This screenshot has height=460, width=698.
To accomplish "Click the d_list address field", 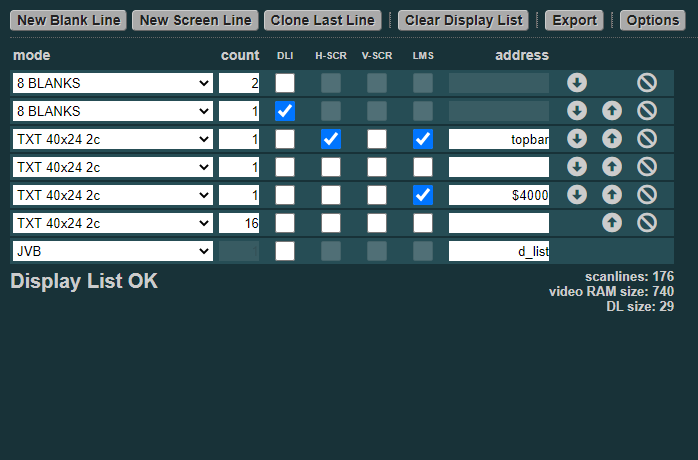I will [x=499, y=251].
